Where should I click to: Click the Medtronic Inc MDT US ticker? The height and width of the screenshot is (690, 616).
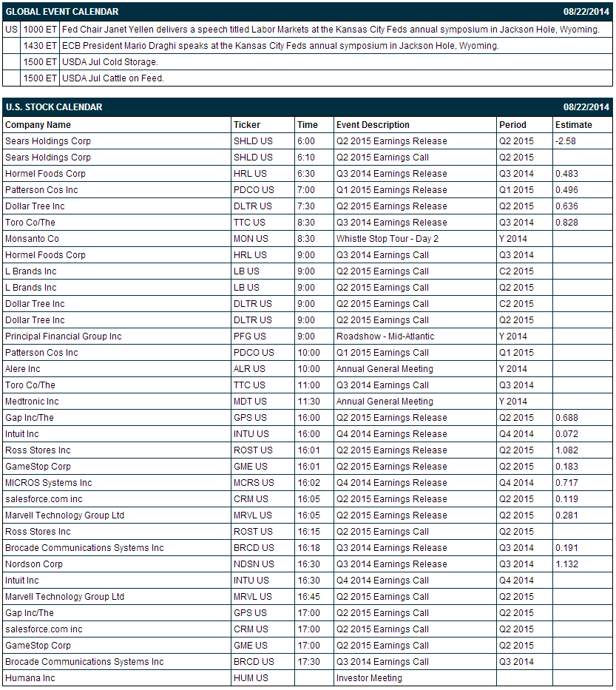(250, 402)
